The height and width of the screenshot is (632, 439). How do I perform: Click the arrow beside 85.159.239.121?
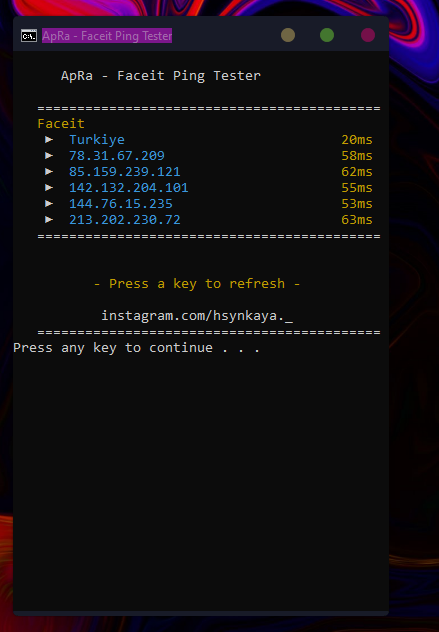[x=49, y=171]
